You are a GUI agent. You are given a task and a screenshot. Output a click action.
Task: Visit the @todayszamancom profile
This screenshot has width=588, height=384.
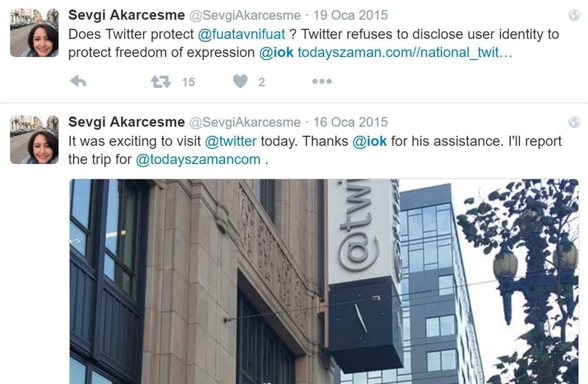(x=198, y=160)
